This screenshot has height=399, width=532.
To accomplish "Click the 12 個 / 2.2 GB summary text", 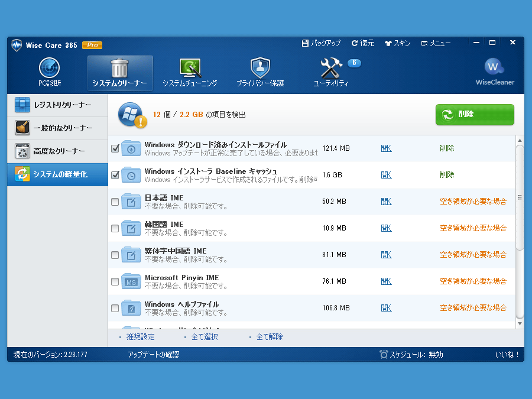I will pyautogui.click(x=199, y=115).
